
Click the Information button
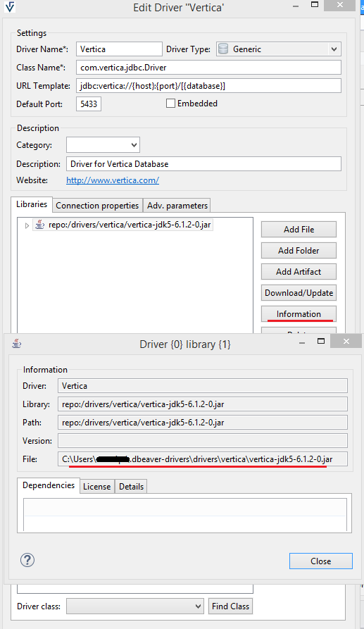click(x=299, y=314)
